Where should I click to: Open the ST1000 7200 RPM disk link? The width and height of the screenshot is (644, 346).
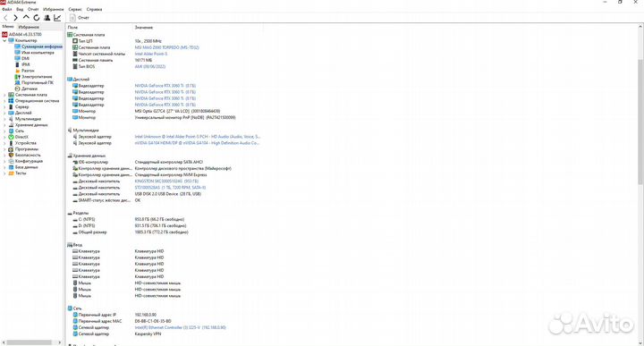(x=170, y=188)
